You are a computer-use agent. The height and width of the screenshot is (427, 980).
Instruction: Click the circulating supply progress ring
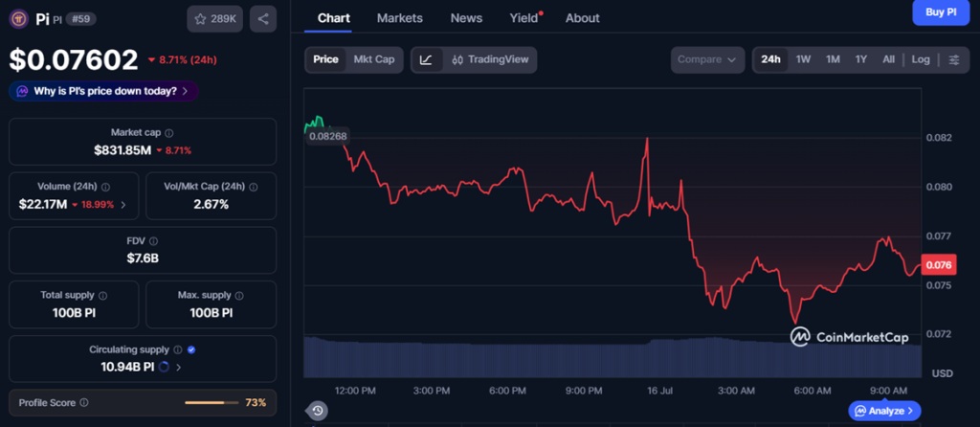coord(164,367)
